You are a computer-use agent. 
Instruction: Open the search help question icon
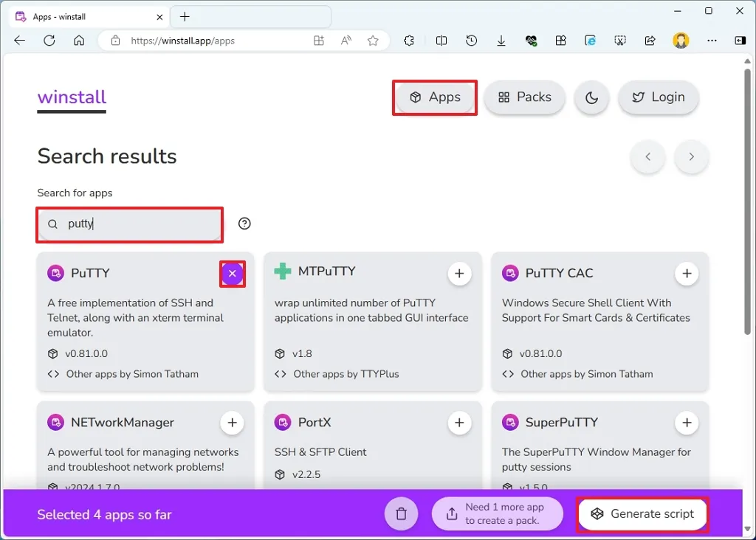pyautogui.click(x=244, y=224)
